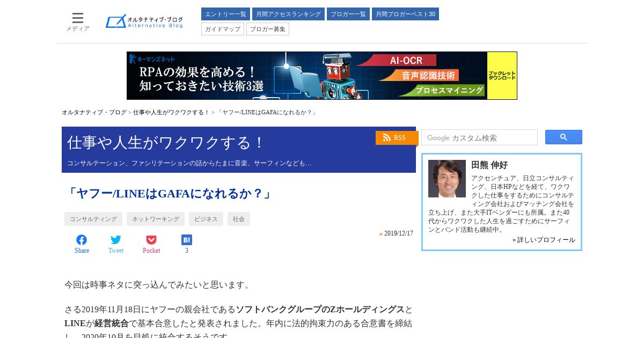The width and height of the screenshot is (644, 338).
Task: Open ブロガー募集 menu item
Action: [268, 29]
